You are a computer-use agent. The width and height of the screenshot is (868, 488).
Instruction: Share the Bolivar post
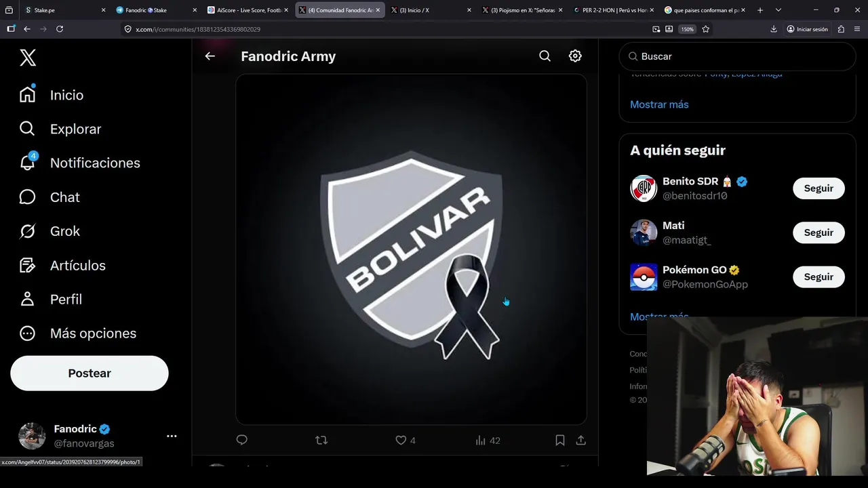pyautogui.click(x=581, y=440)
